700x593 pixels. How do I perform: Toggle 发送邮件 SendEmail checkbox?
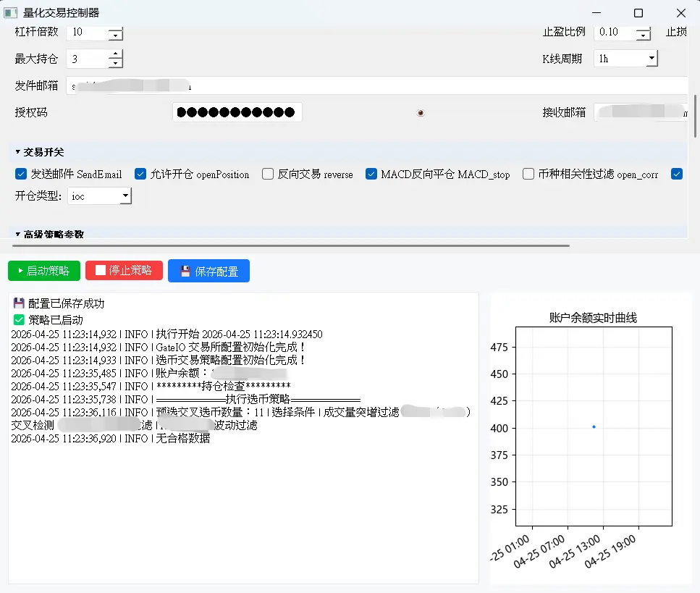[20, 174]
